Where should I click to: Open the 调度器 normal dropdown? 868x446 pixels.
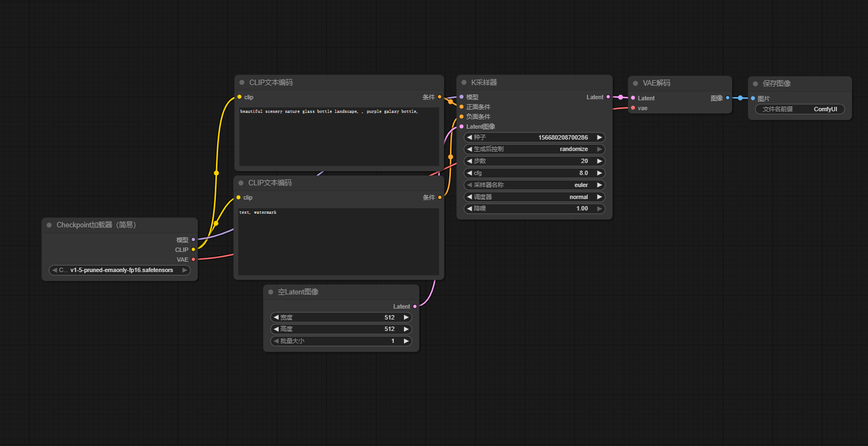tap(534, 197)
